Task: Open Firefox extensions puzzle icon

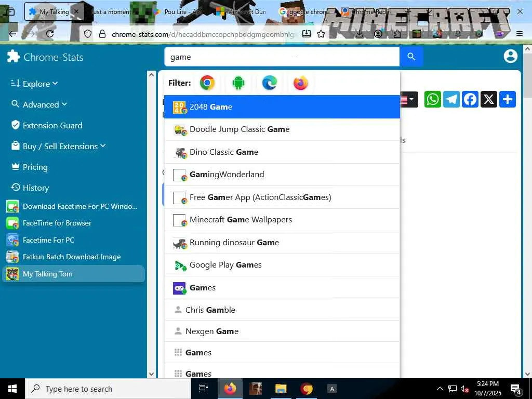Action: pos(397,34)
